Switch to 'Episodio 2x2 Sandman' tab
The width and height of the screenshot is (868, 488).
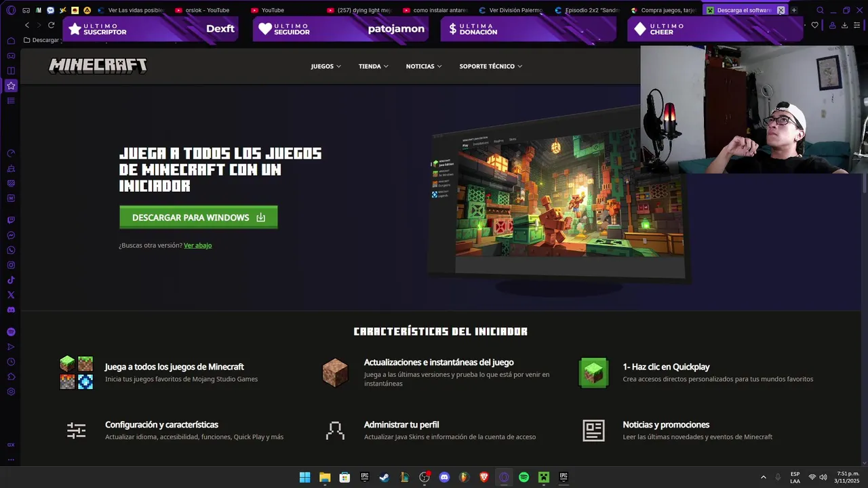pos(587,10)
